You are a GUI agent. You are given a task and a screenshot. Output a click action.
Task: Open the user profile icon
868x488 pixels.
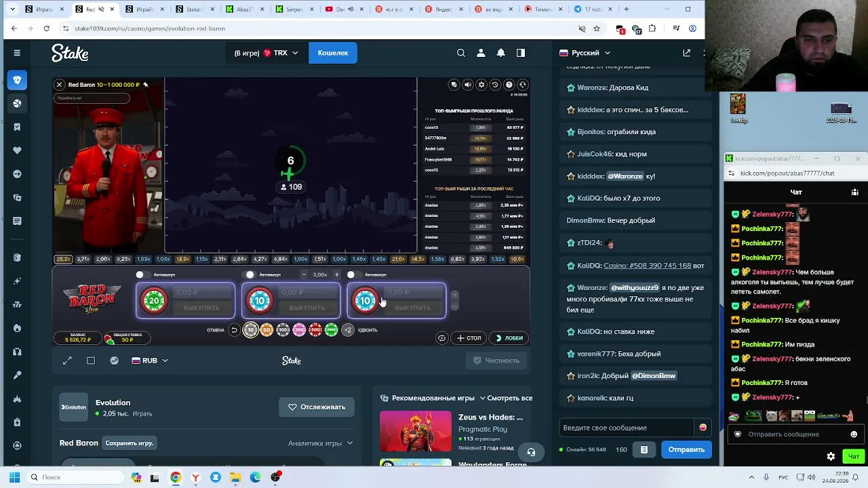click(x=481, y=53)
